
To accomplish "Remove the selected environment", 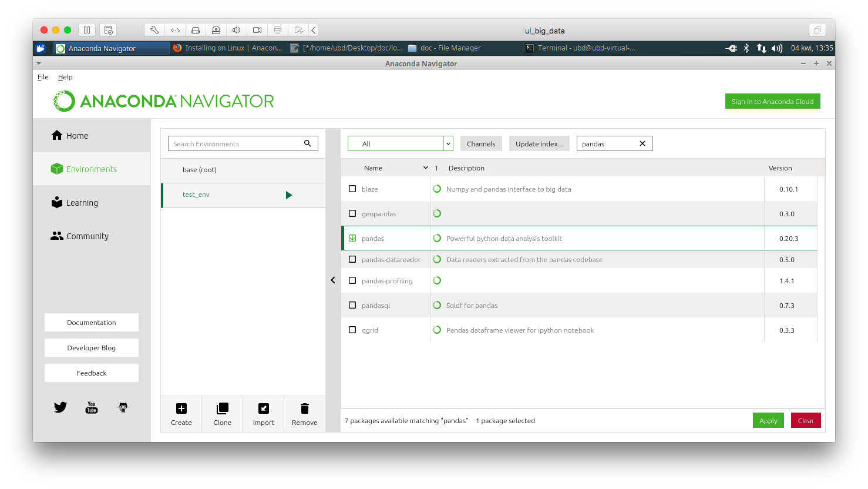I will pos(305,414).
